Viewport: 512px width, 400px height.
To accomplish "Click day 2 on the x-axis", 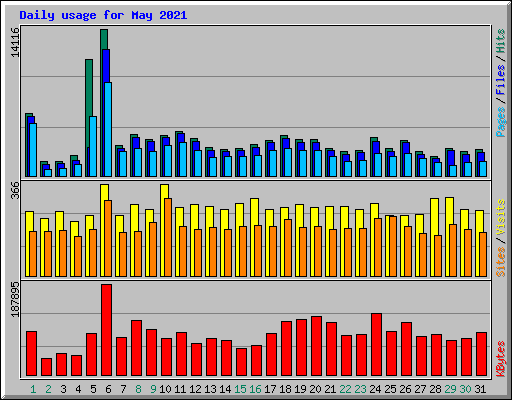I will coord(48,389).
